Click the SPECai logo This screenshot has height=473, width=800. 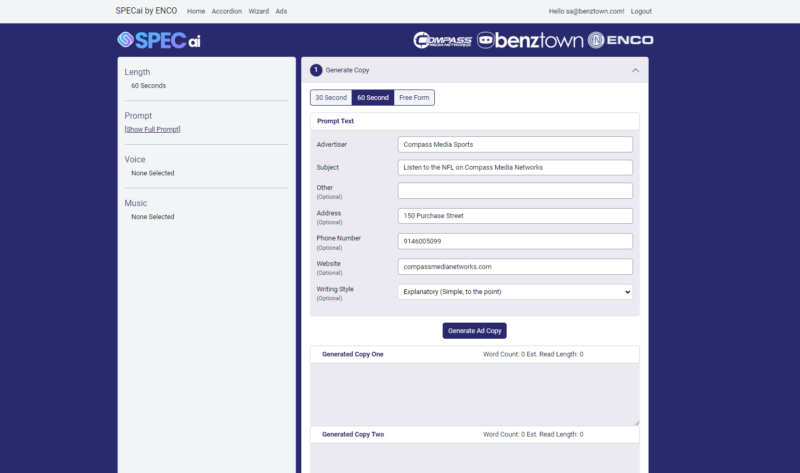coord(159,40)
